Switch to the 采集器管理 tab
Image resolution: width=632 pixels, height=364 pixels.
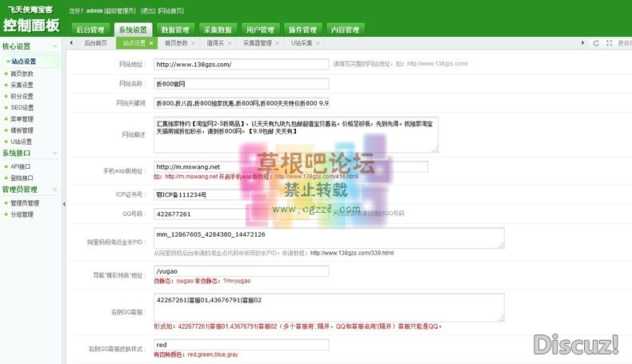[257, 43]
